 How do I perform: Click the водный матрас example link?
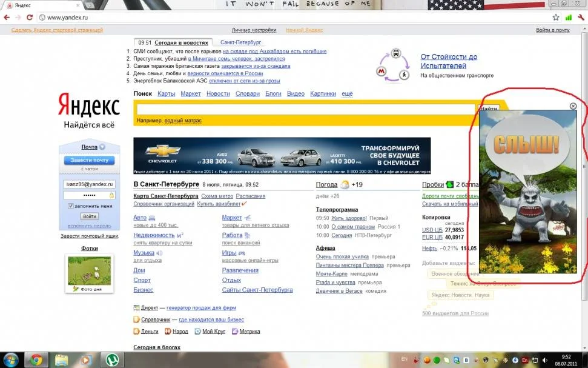pyautogui.click(x=183, y=121)
